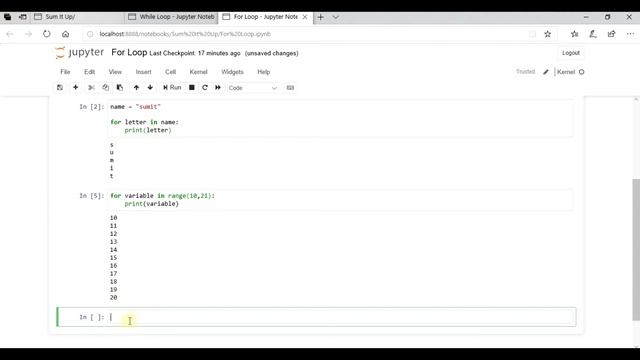Viewport: 640px width, 360px height.
Task: Open the View menu
Action: point(115,72)
